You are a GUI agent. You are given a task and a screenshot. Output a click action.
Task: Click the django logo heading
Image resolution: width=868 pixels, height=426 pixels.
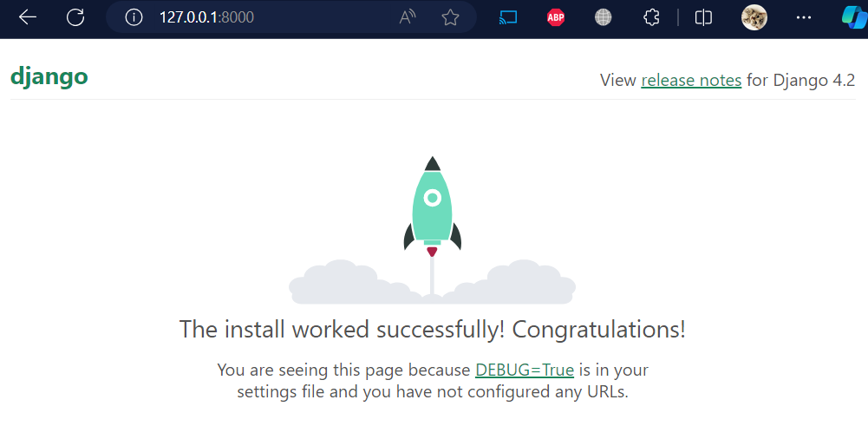point(49,77)
